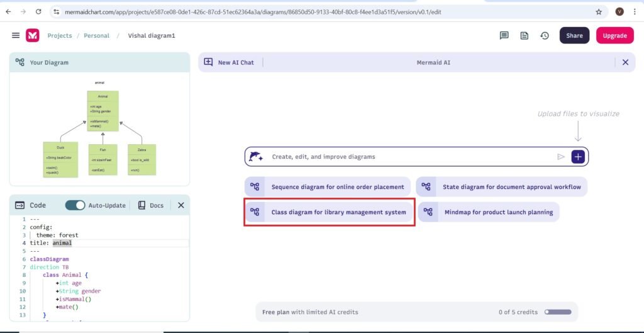Click the plus upload files button
Screen dimensions: 644x333
578,157
